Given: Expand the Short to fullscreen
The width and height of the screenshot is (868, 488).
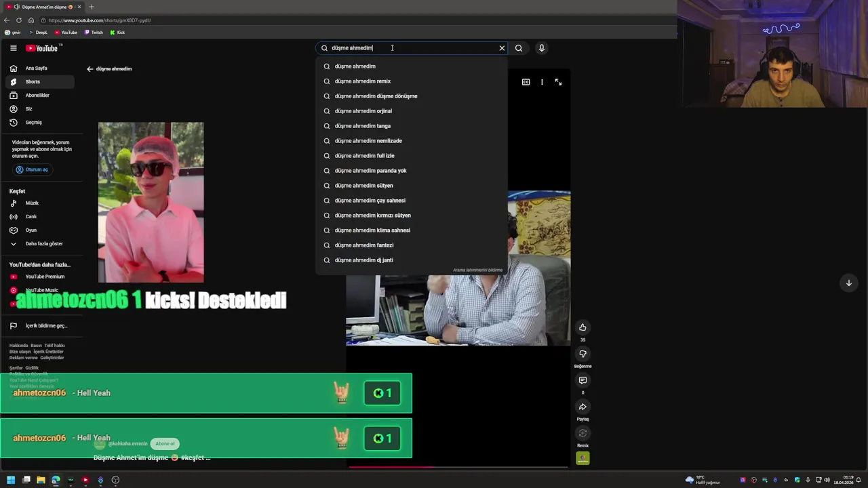Looking at the screenshot, I should (x=558, y=82).
